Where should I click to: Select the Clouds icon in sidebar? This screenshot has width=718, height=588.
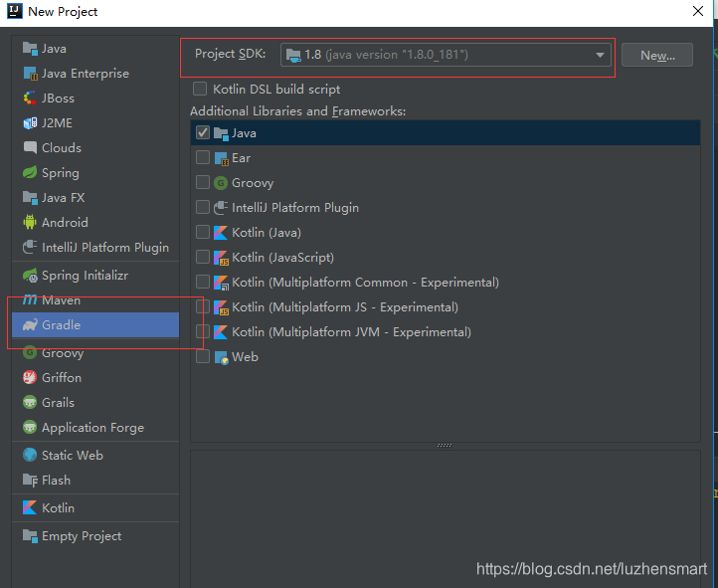(x=30, y=148)
